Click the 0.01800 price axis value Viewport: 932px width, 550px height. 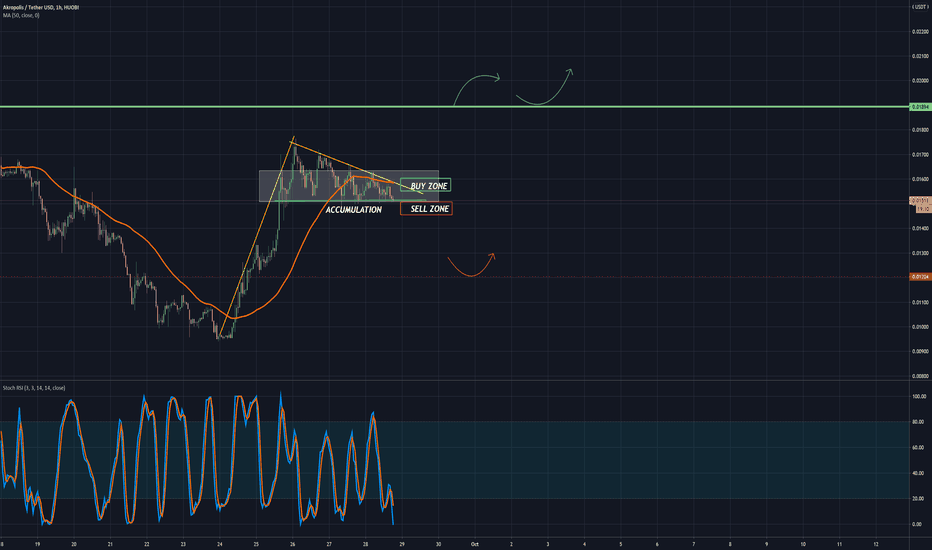coord(920,130)
